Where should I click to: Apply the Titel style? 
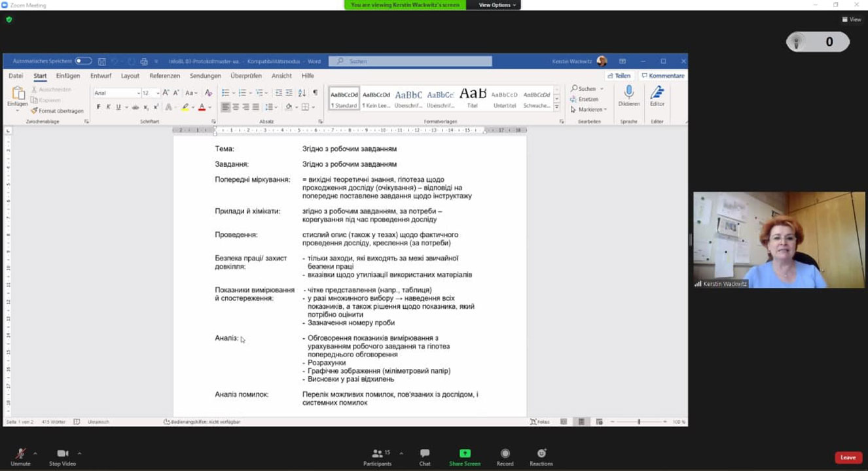coord(473,98)
